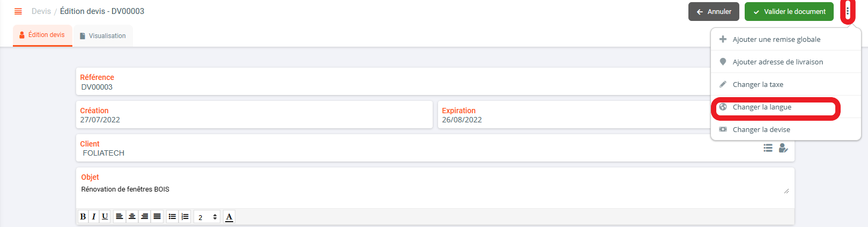This screenshot has height=227, width=868.
Task: Insert a bulleted list
Action: (172, 216)
